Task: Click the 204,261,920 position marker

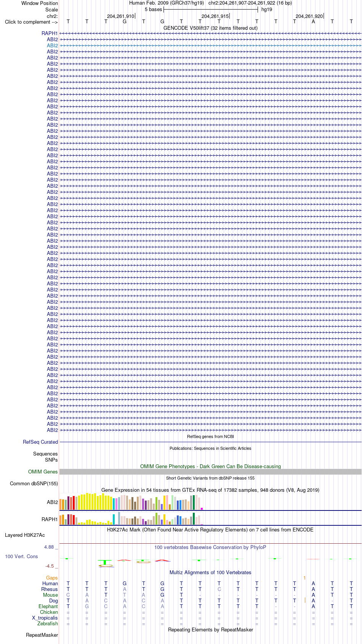Action: tap(309, 16)
